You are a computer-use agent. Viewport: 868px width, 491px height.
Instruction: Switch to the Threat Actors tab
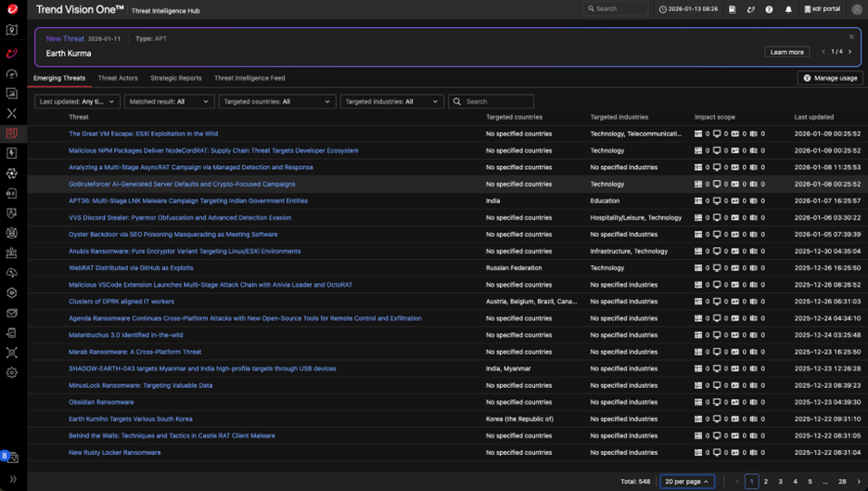coord(118,78)
